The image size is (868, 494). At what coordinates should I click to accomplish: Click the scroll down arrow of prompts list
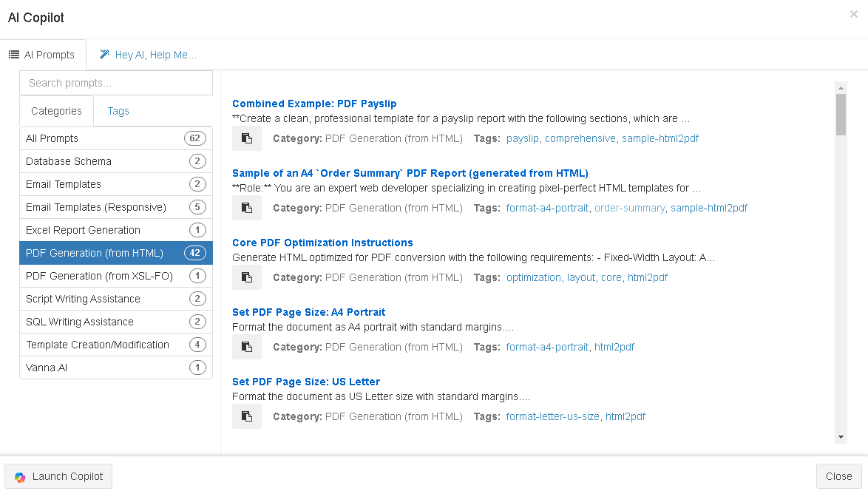point(841,437)
